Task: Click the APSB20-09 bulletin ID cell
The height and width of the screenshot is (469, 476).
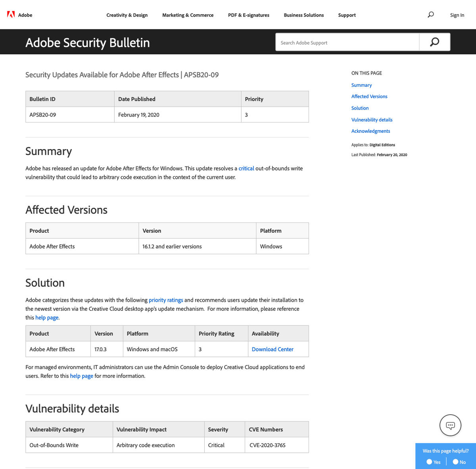Action: (70, 115)
